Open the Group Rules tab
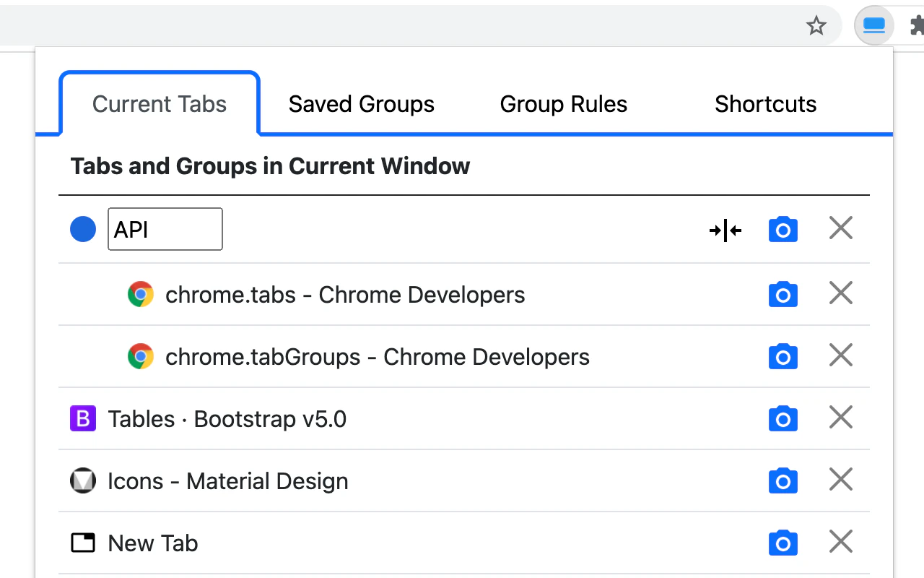Viewport: 924px width, 578px height. (564, 105)
